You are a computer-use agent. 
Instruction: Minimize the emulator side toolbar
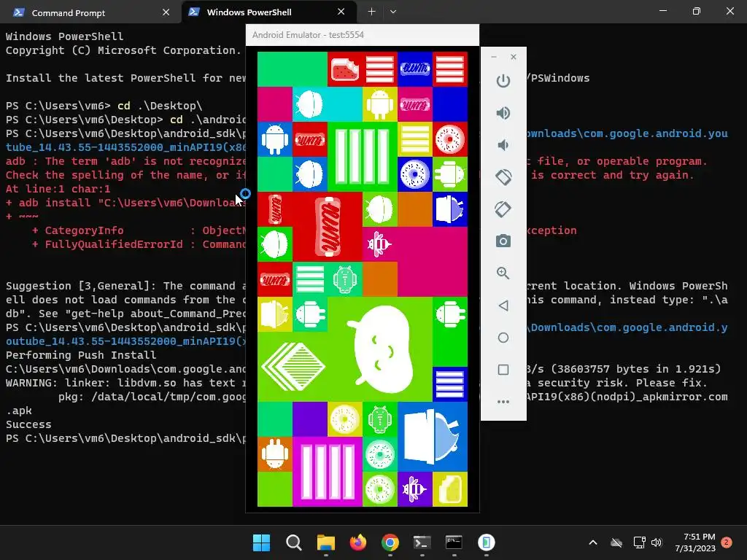click(x=494, y=57)
